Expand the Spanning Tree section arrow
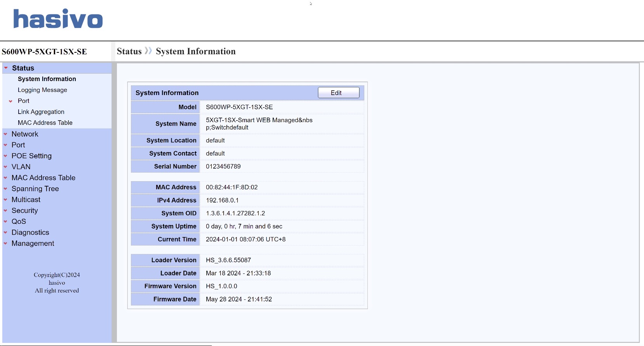This screenshot has height=346, width=644. 5,189
